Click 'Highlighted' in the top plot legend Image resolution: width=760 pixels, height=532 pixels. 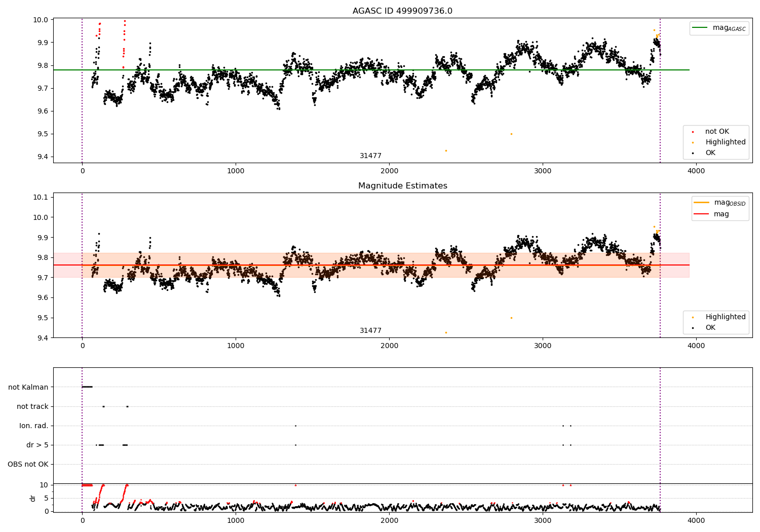[726, 142]
